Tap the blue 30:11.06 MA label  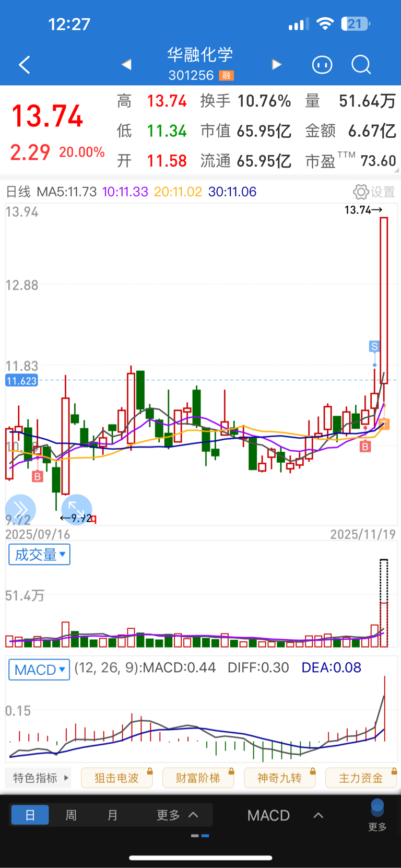(x=232, y=192)
